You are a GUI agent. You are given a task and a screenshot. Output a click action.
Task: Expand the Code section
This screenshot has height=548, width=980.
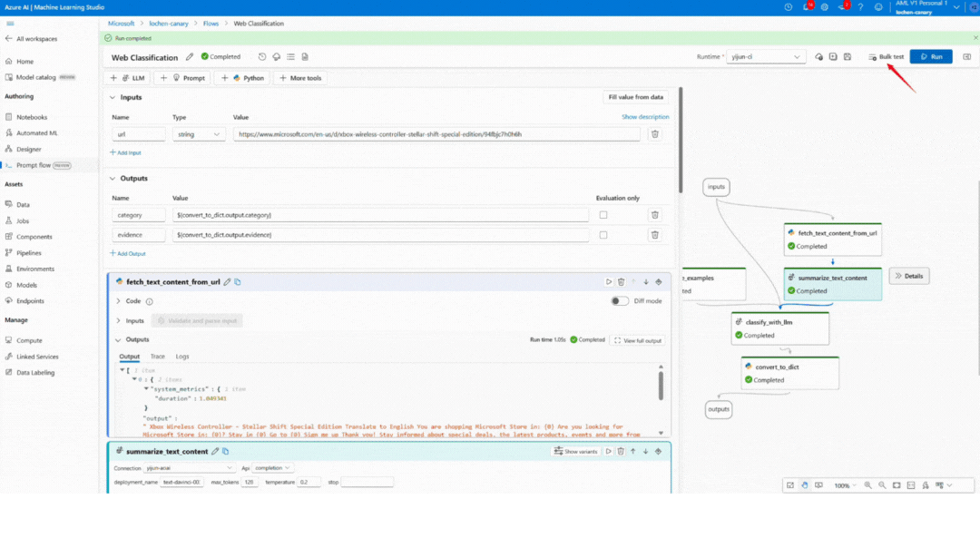118,301
